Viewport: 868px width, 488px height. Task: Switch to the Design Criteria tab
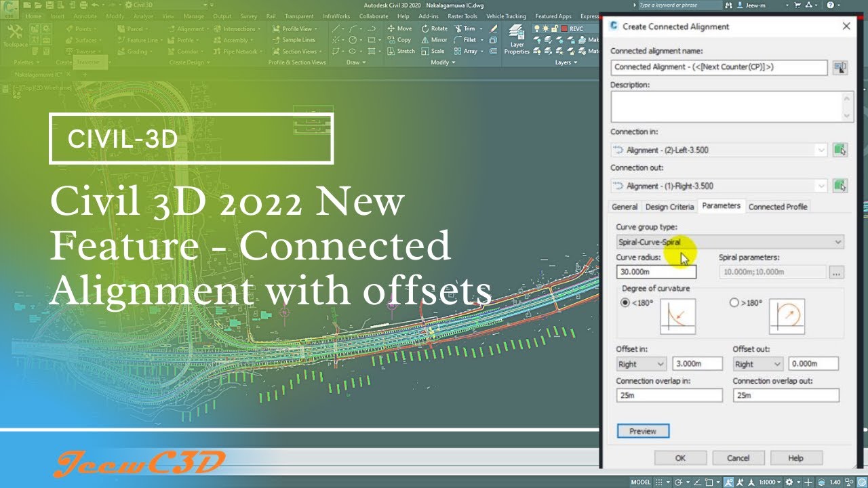(x=669, y=207)
